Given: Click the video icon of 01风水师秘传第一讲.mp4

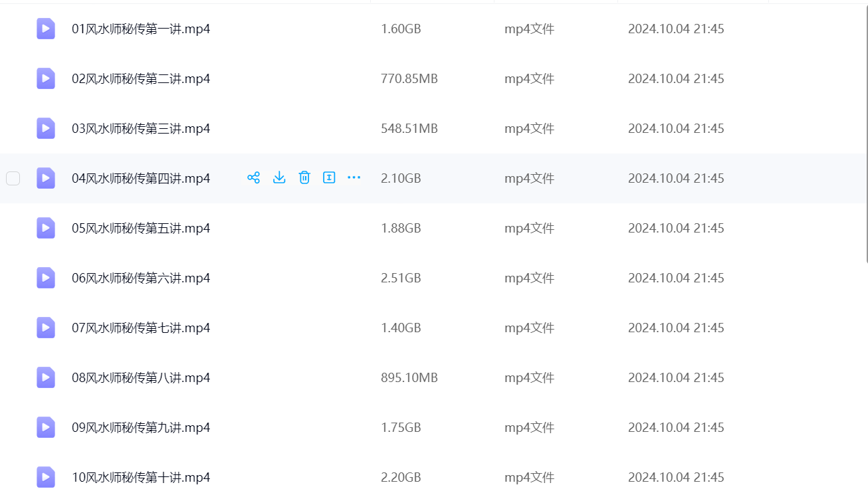Looking at the screenshot, I should tap(46, 29).
